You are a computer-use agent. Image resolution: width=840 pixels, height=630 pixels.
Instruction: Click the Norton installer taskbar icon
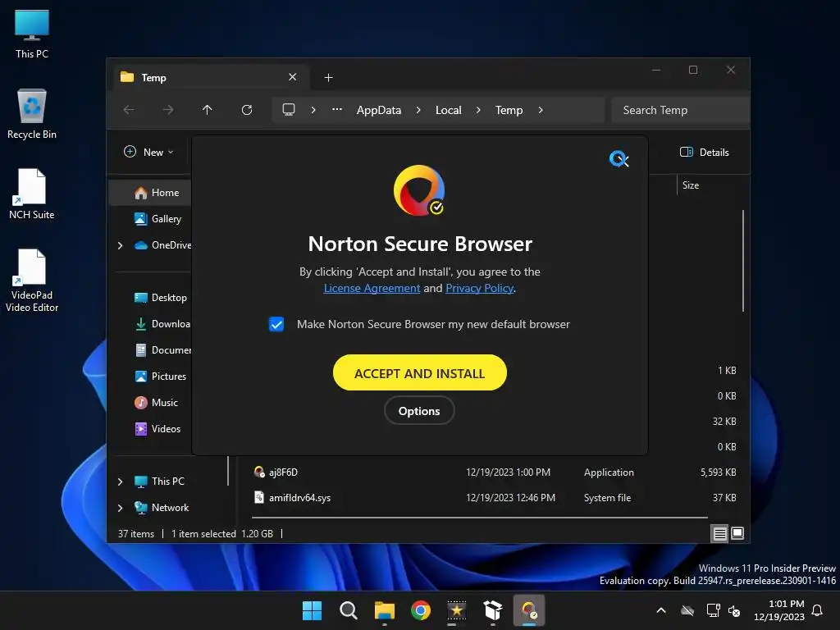point(529,610)
